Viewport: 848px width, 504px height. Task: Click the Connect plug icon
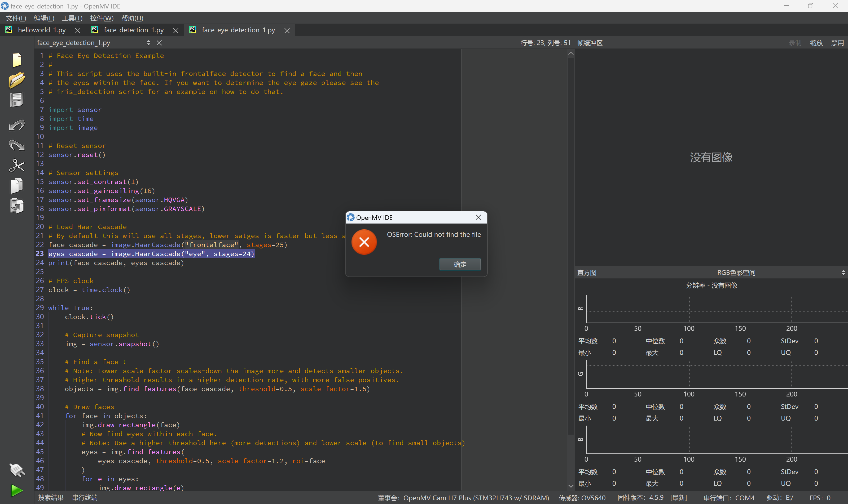(x=17, y=470)
